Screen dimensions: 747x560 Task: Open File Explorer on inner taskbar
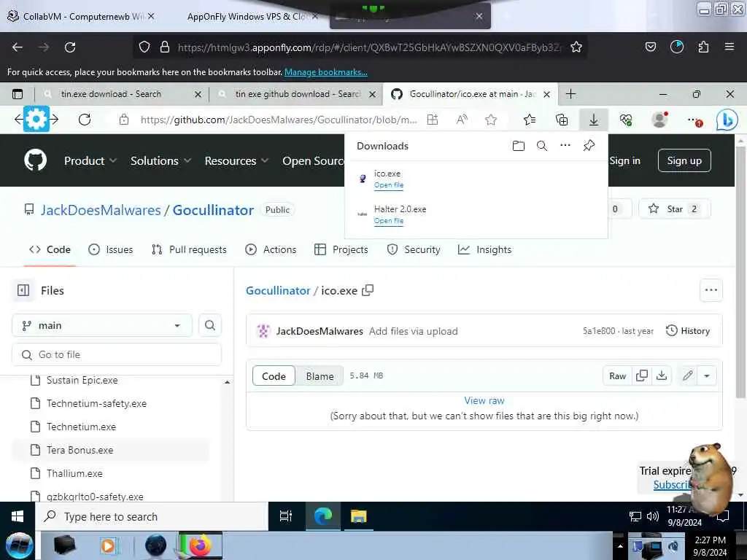pyautogui.click(x=358, y=516)
